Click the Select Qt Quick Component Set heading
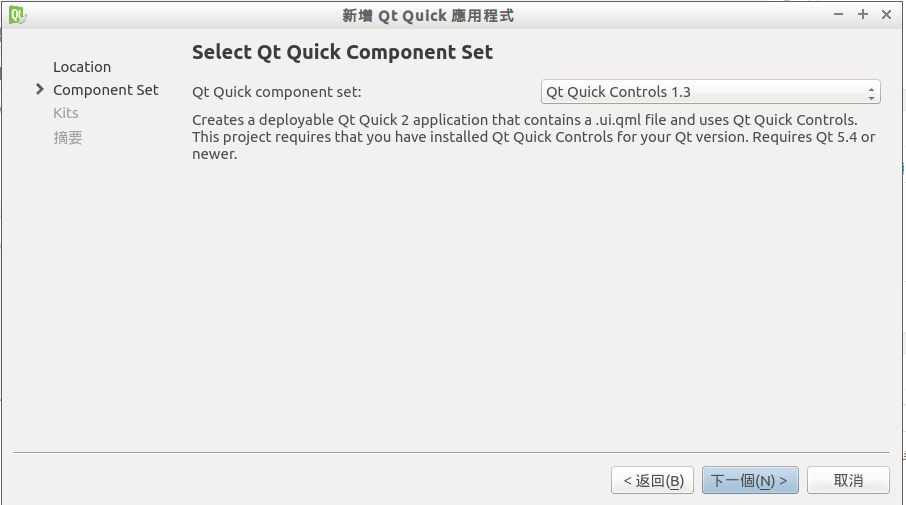Viewport: 906px width, 505px height. 342,52
